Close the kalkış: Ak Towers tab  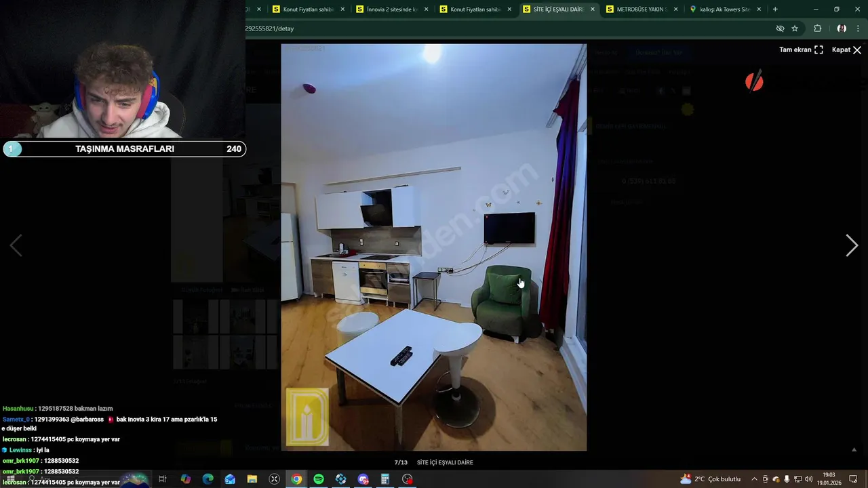759,9
